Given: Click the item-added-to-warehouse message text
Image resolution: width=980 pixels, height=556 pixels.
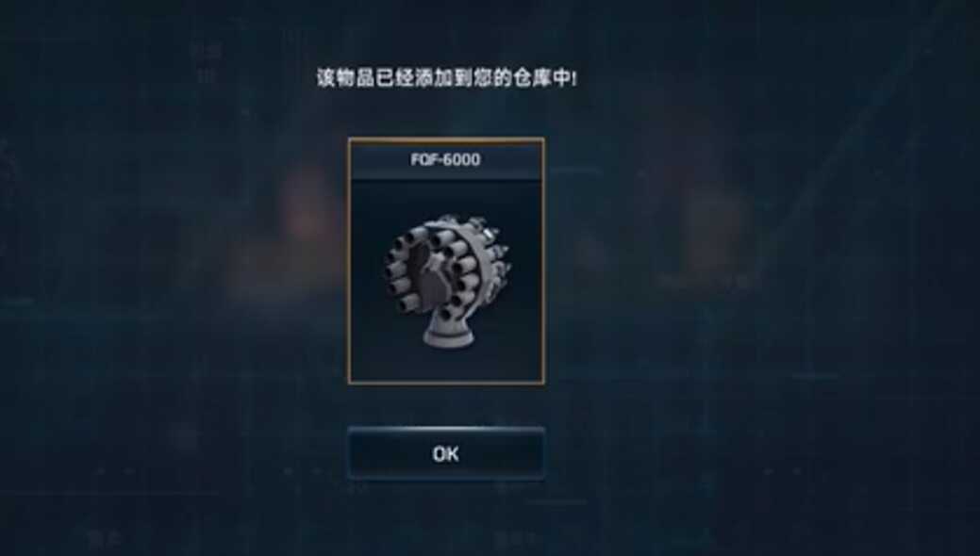Looking at the screenshot, I should point(446,78).
